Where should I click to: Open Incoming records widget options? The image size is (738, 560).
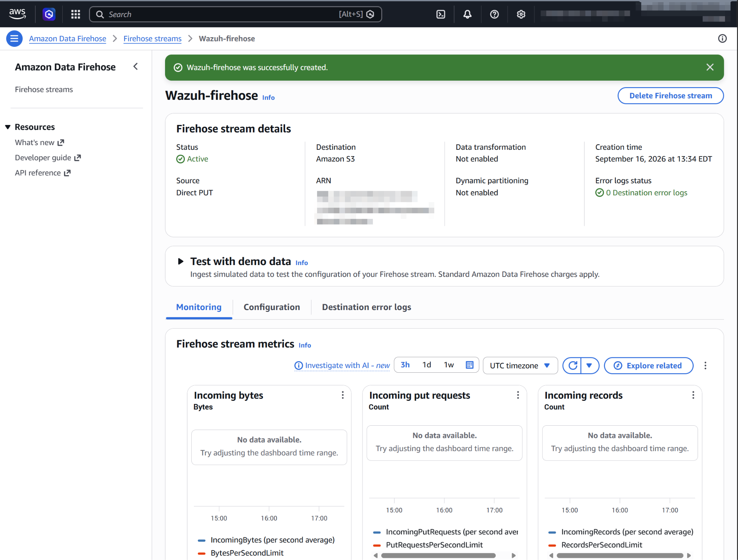[693, 395]
